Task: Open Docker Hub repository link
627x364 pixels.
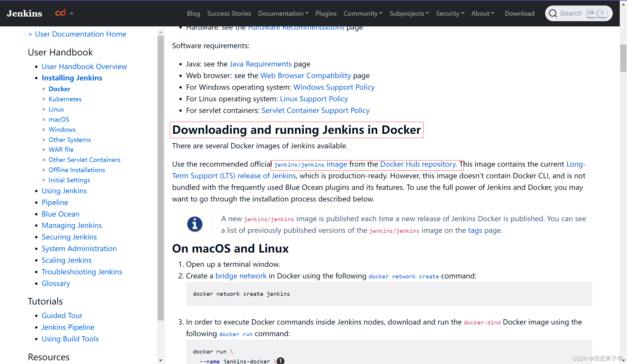Action: [x=418, y=164]
